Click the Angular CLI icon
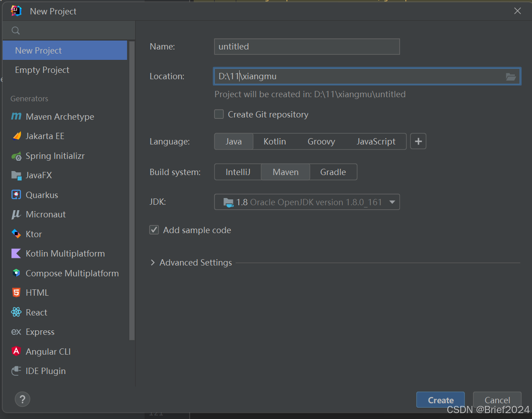The width and height of the screenshot is (532, 419). (x=16, y=351)
